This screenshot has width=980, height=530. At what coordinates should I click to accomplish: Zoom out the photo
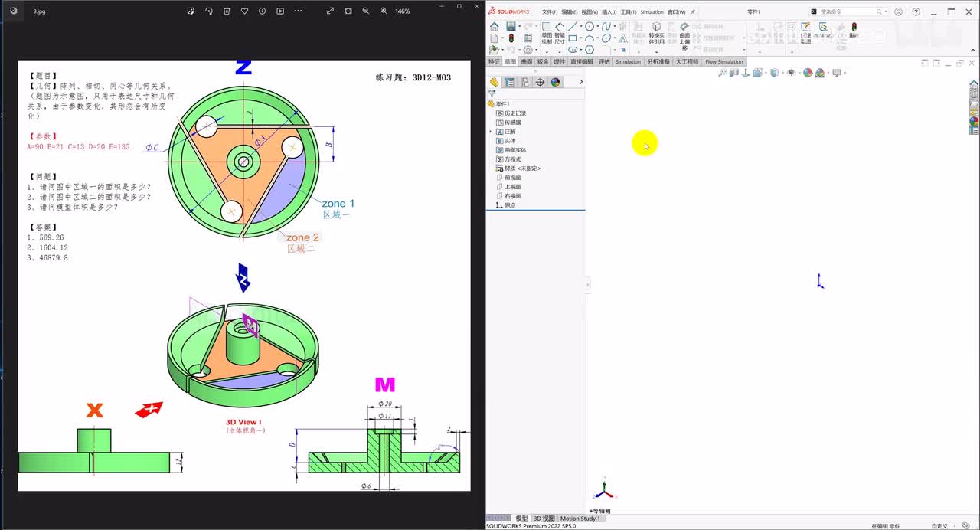(366, 11)
